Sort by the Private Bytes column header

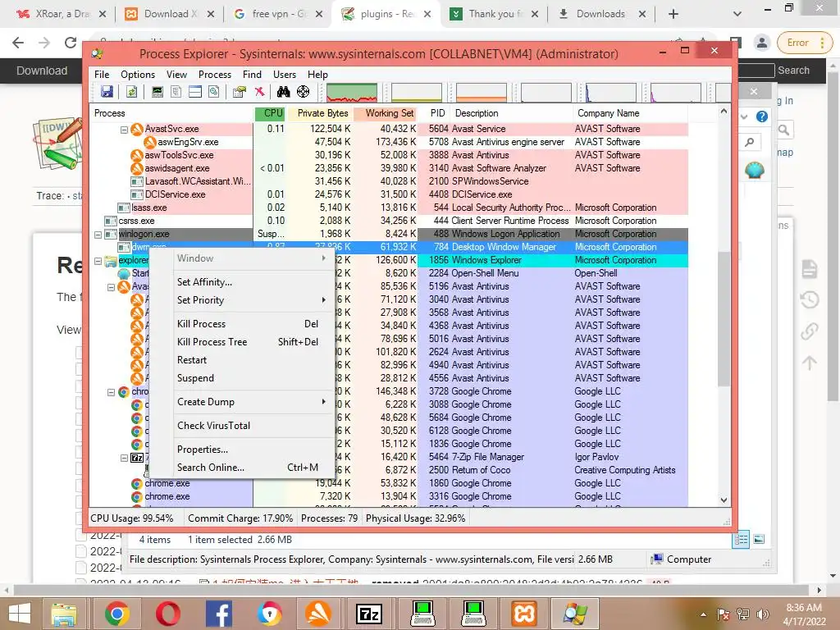(319, 113)
